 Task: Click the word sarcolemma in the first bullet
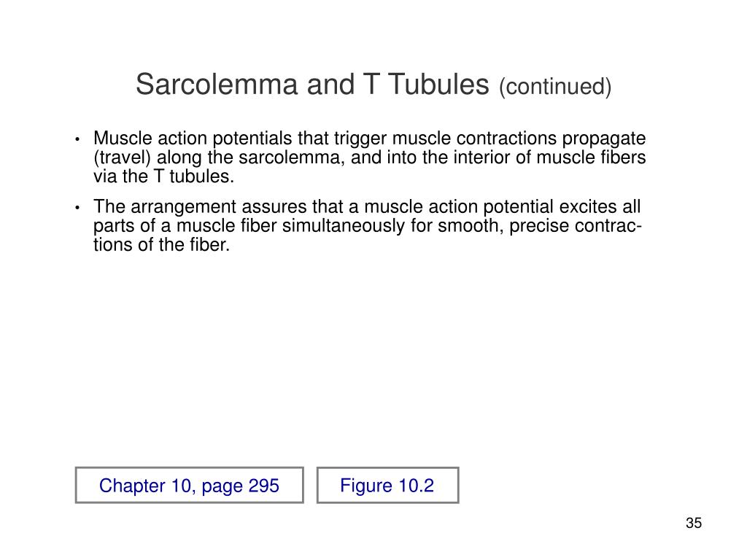pyautogui.click(x=292, y=158)
